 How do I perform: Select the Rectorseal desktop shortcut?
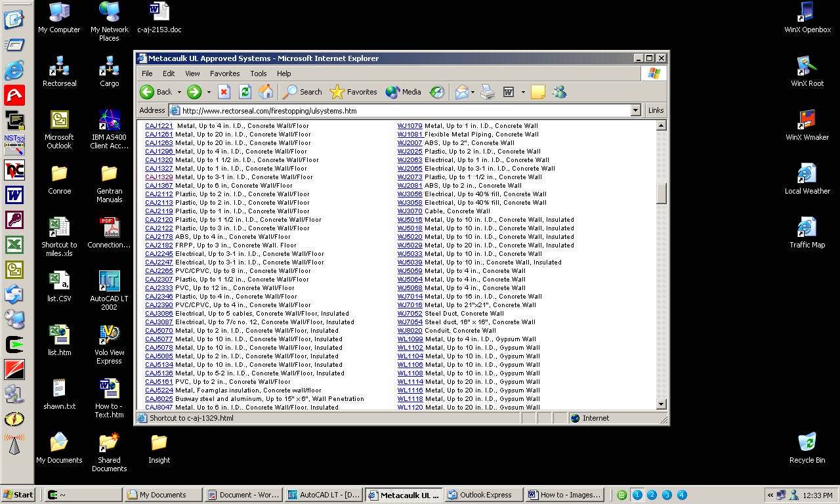pyautogui.click(x=59, y=72)
